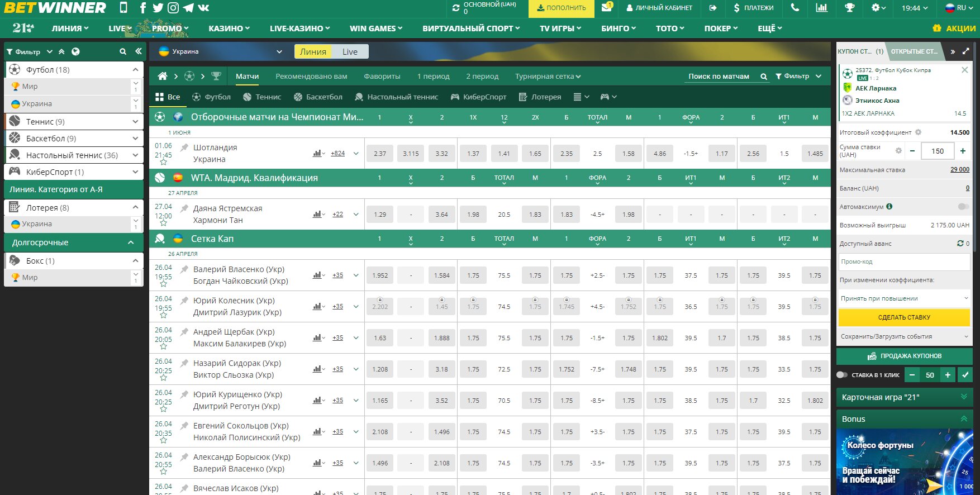Screen dimensions: 980x495
Task: Click the Deposit button in header
Action: coord(561,8)
